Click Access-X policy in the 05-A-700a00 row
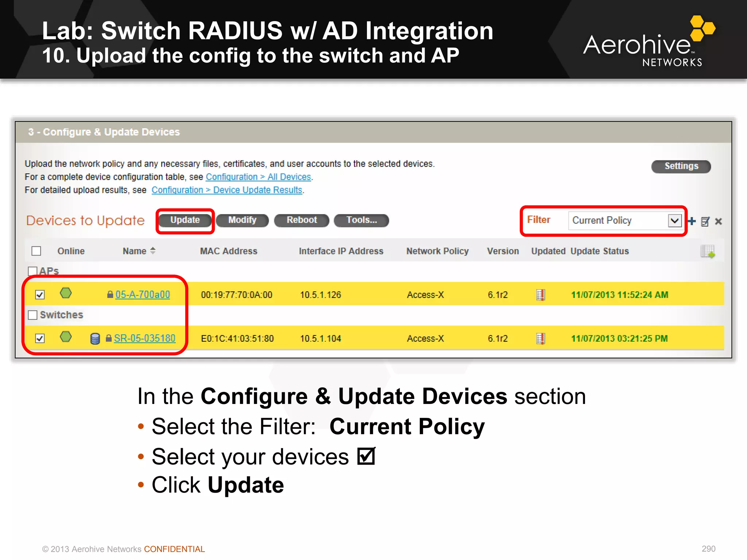 [425, 295]
